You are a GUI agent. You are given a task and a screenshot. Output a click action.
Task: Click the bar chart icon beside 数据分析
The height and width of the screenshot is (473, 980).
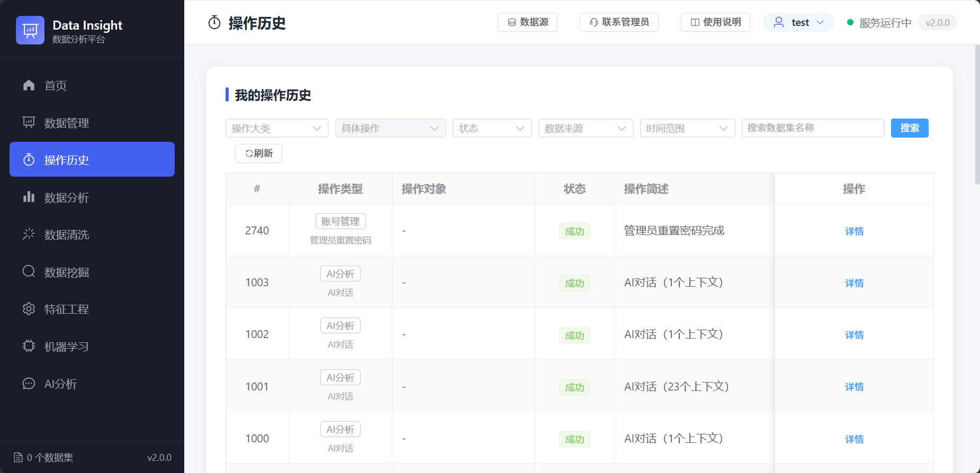click(29, 197)
